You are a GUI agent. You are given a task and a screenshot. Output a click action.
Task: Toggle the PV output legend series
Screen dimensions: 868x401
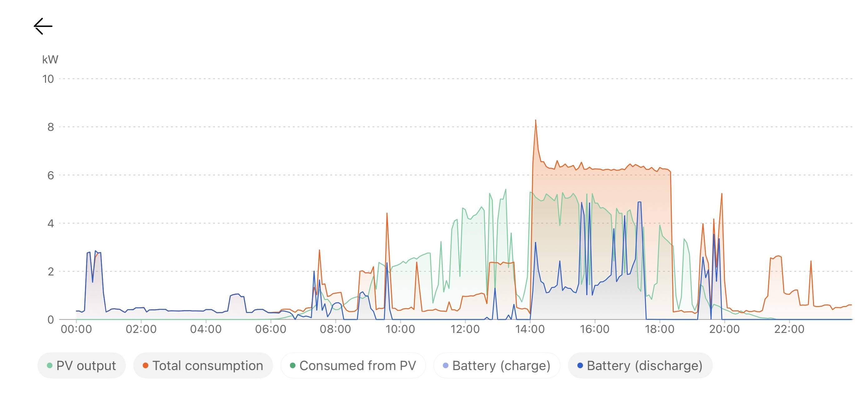(82, 365)
